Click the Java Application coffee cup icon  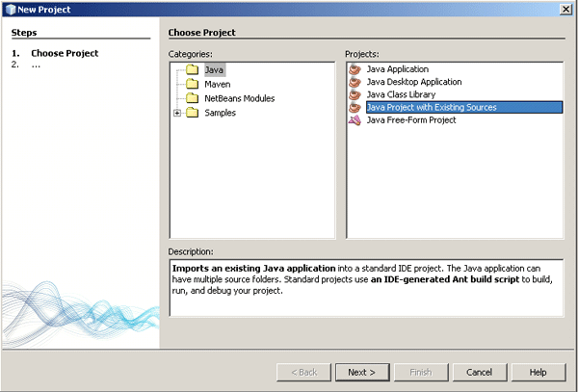pyautogui.click(x=355, y=69)
